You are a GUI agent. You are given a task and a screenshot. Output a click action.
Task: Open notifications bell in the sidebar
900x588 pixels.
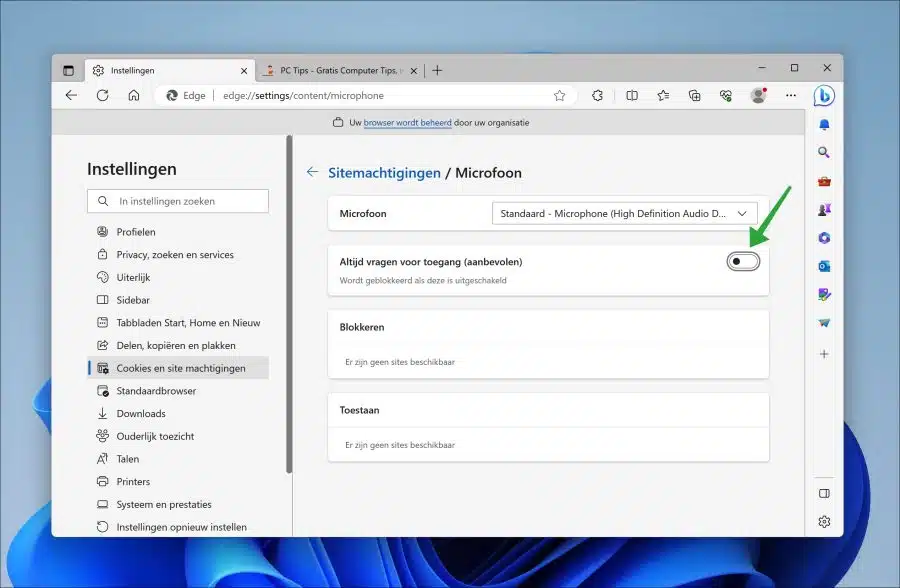[x=824, y=125]
